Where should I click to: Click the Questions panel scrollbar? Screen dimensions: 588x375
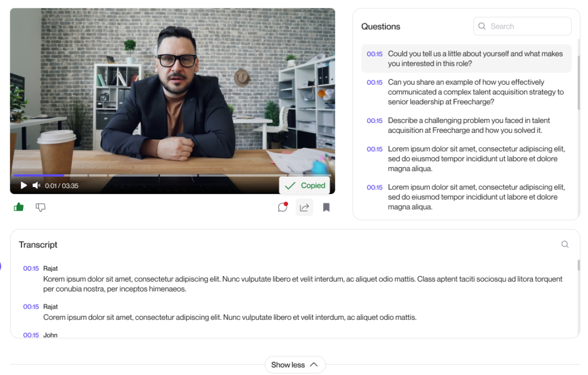(579, 83)
